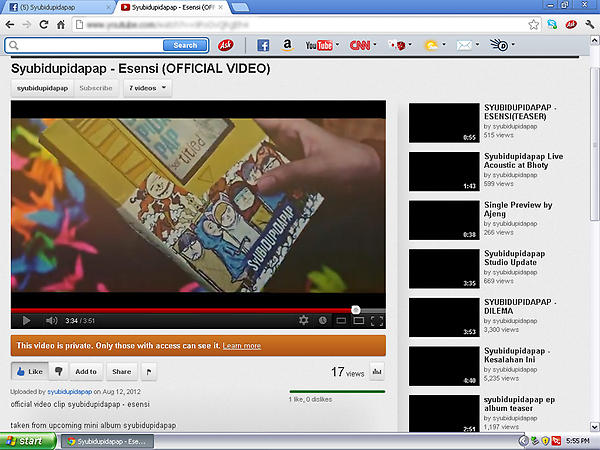Open a new browser tab
This screenshot has width=600, height=450.
(x=240, y=7)
